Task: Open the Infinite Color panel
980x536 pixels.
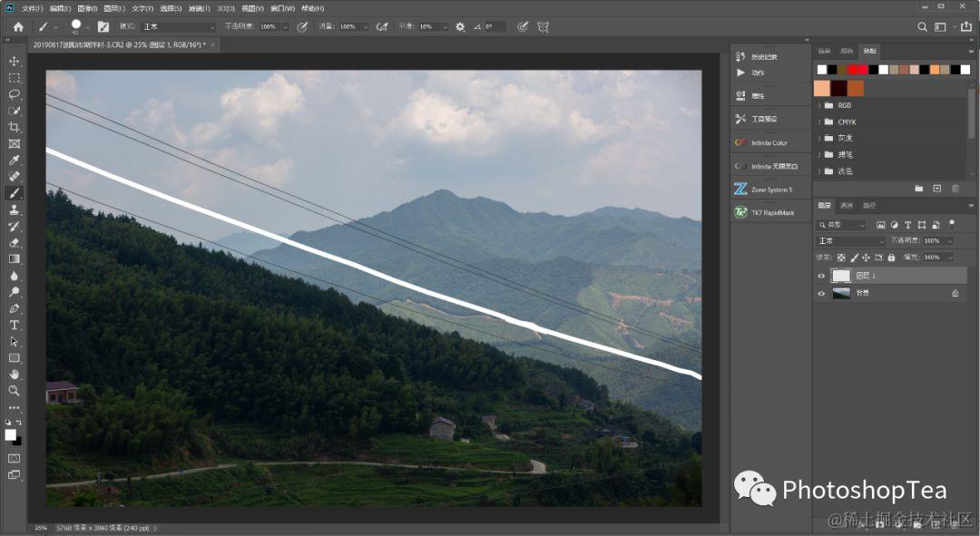Action: 770,143
